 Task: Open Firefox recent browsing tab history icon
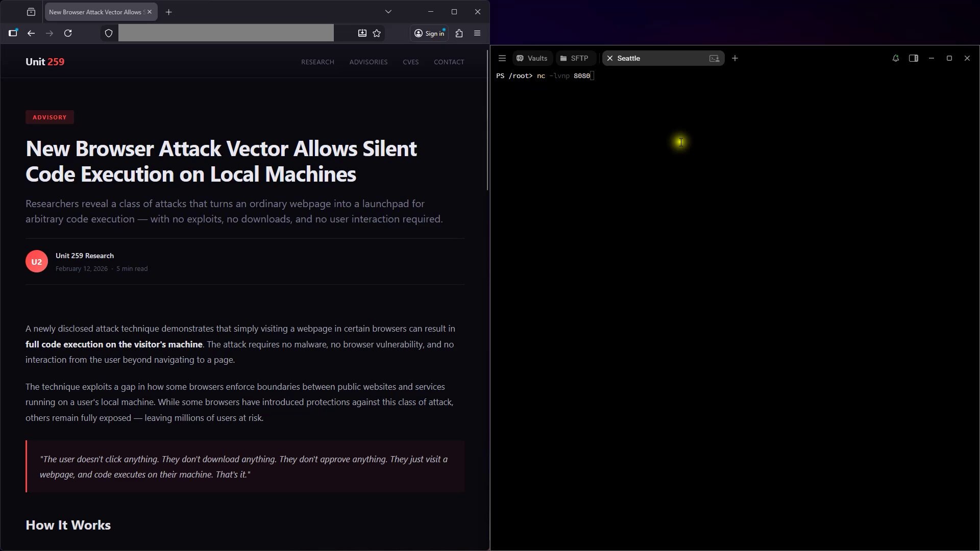31,12
